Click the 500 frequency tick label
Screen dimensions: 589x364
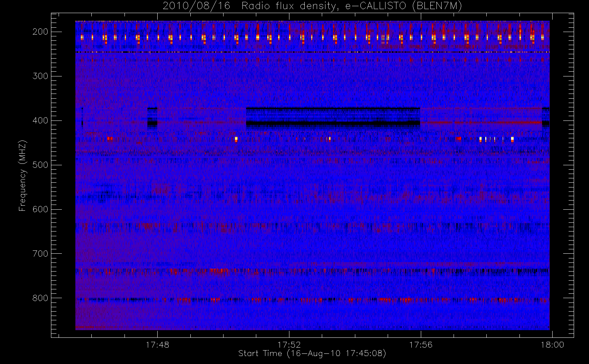pyautogui.click(x=40, y=165)
